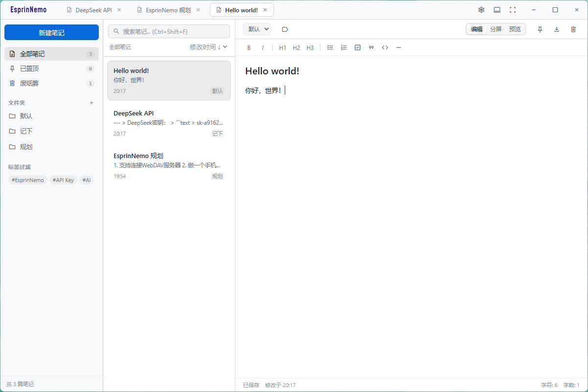The height and width of the screenshot is (392, 588).
Task: Open the 已置顶 pinned notes section
Action: point(51,69)
